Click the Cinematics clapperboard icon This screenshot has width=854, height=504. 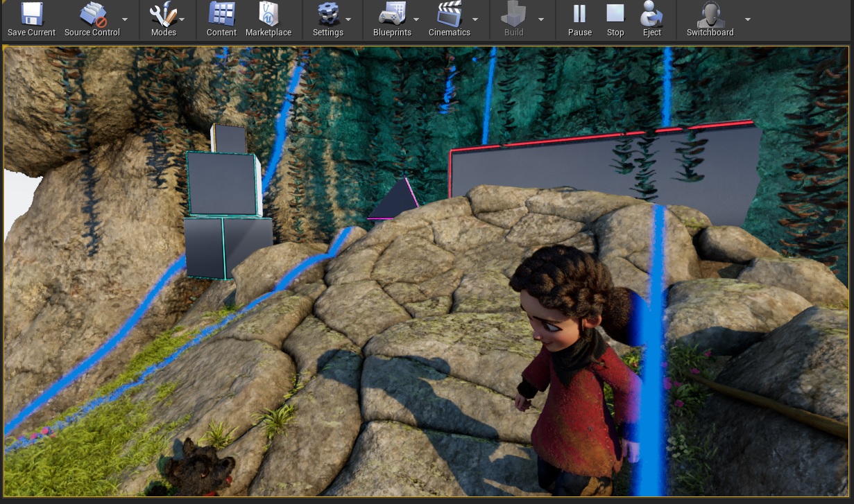(449, 15)
